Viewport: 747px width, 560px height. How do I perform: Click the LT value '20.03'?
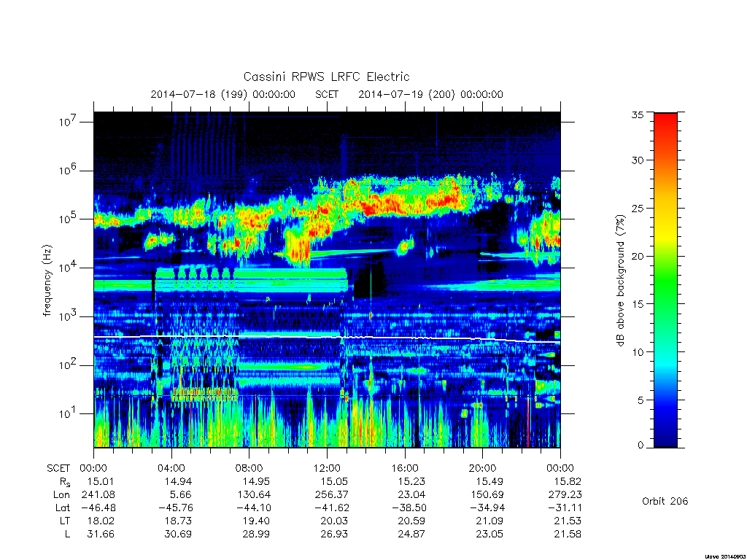(334, 521)
